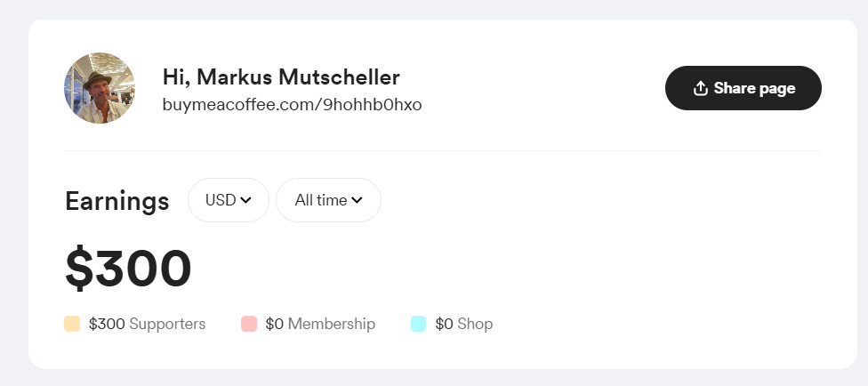Expand the All time period dropdown
Screen dimensions: 868x386
(328, 200)
